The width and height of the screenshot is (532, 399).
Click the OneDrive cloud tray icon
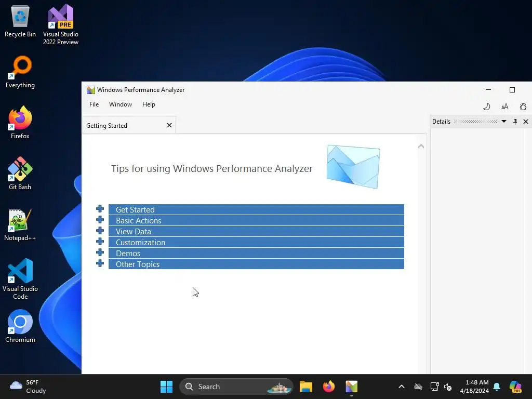tap(418, 387)
